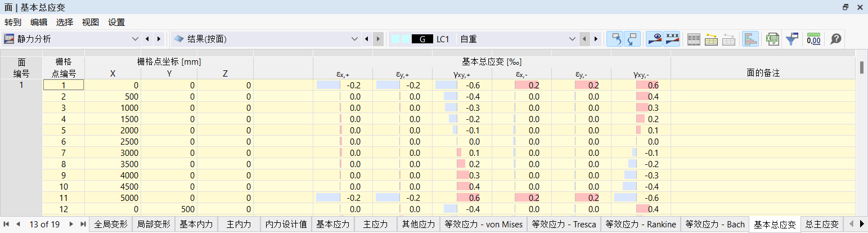Go to next tab page button

coord(71,224)
